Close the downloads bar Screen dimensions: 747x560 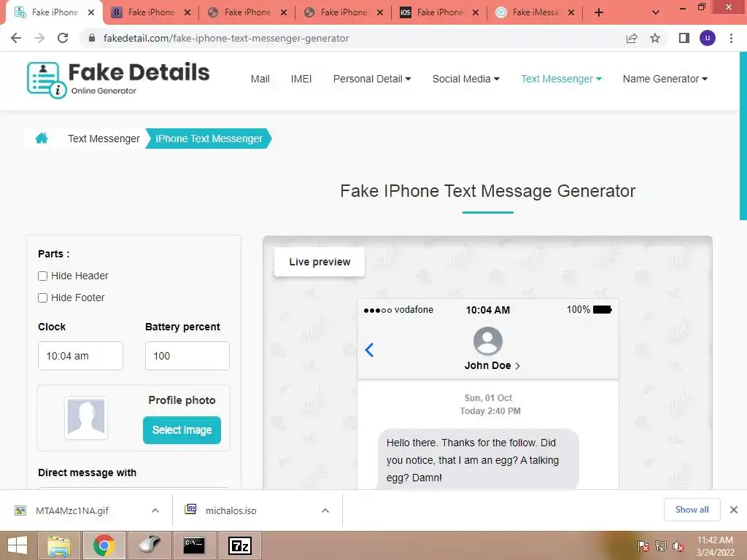tap(734, 510)
